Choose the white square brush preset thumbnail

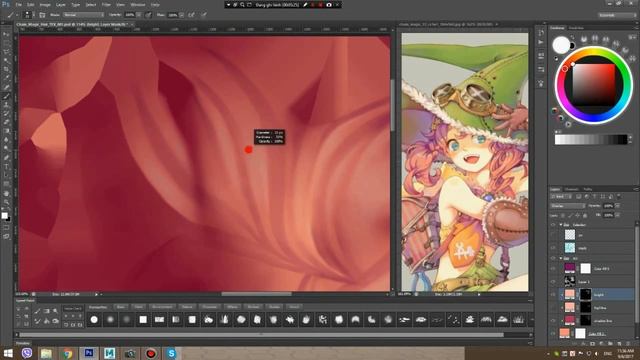click(143, 320)
